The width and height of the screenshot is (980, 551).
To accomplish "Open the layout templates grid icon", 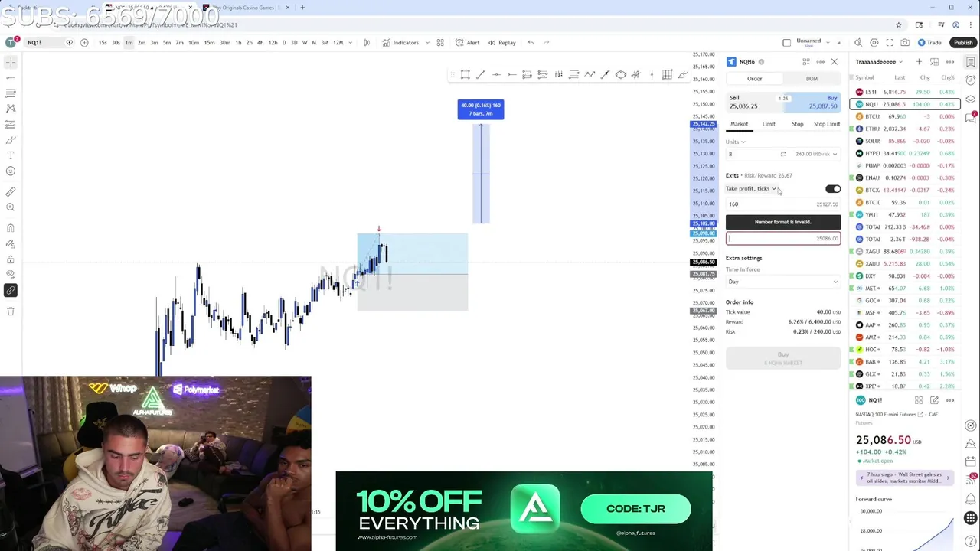I will coord(440,43).
